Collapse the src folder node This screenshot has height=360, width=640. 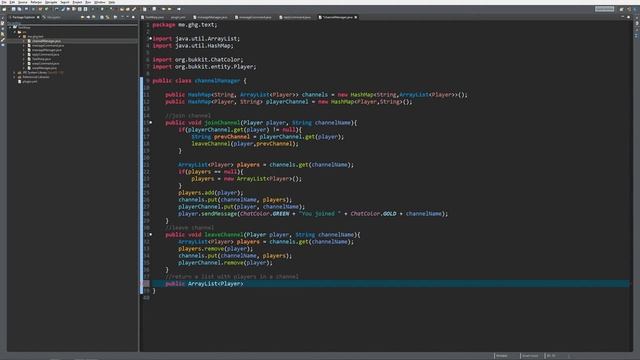click(x=15, y=32)
